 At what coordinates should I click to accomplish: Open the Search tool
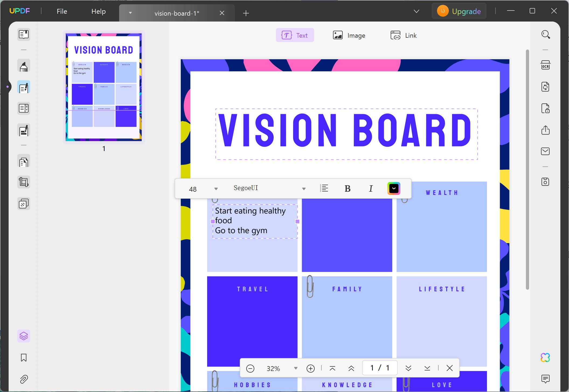pos(546,34)
